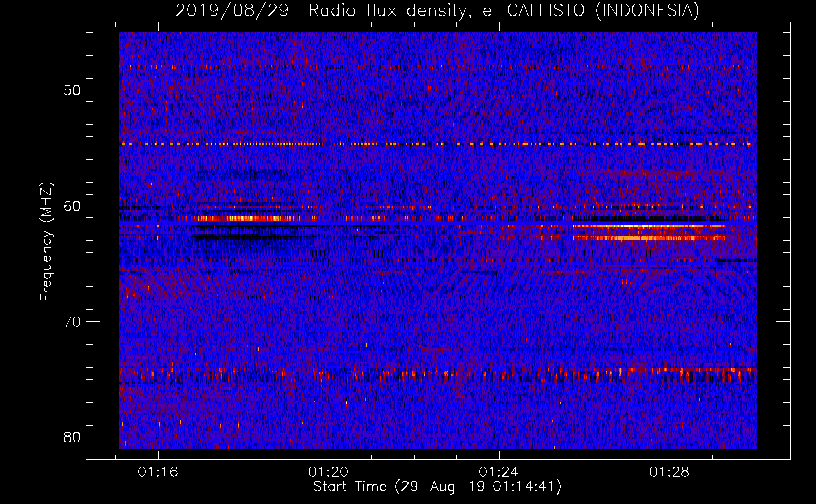Screen dimensions: 816x504
Task: Click the 01:20 time tick label
Action: 329,472
